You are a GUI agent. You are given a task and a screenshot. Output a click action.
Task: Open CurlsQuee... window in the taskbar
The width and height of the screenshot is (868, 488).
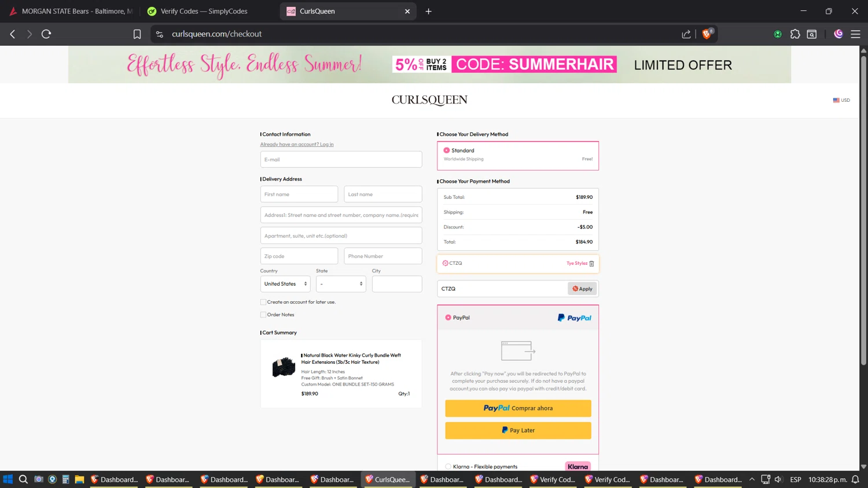[x=388, y=479]
